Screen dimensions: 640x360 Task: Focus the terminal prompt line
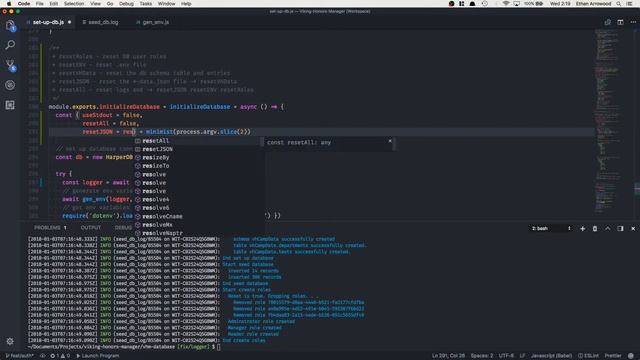pos(124,347)
